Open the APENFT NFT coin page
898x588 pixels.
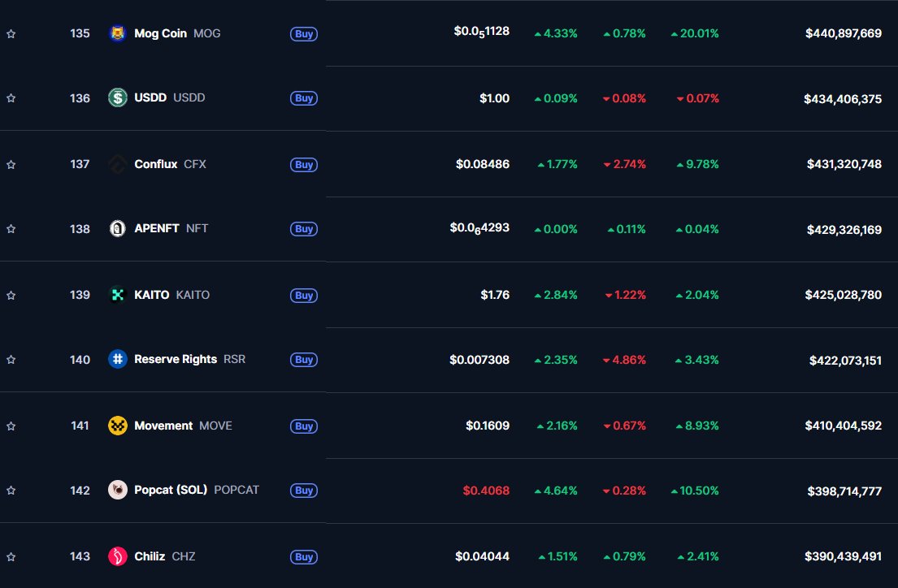pos(171,228)
